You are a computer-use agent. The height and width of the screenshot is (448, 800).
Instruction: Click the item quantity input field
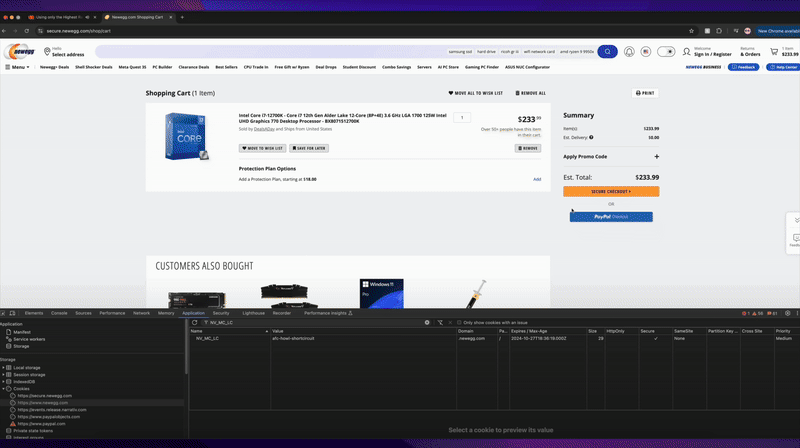point(462,118)
